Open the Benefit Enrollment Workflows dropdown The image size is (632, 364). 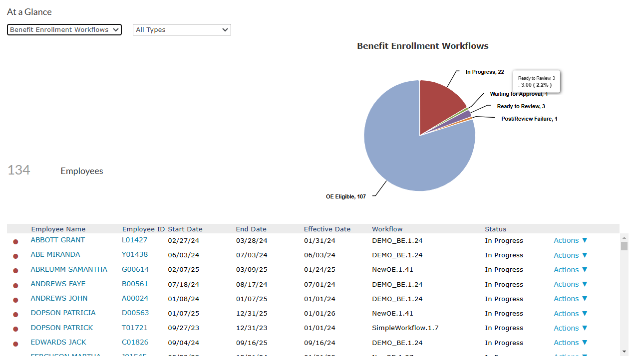[64, 30]
